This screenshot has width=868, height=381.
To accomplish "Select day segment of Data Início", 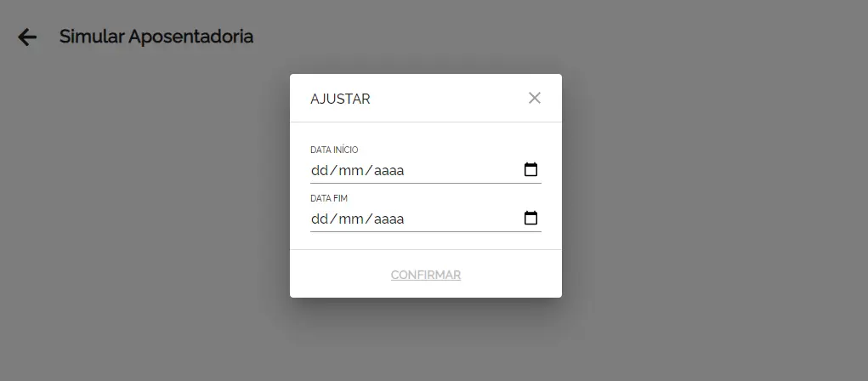I will [320, 171].
